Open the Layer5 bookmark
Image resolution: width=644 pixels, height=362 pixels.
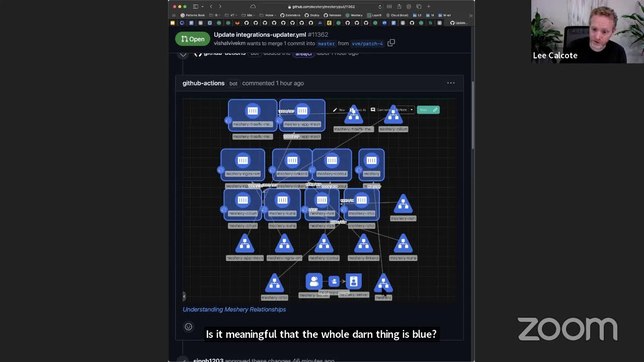pyautogui.click(x=375, y=15)
